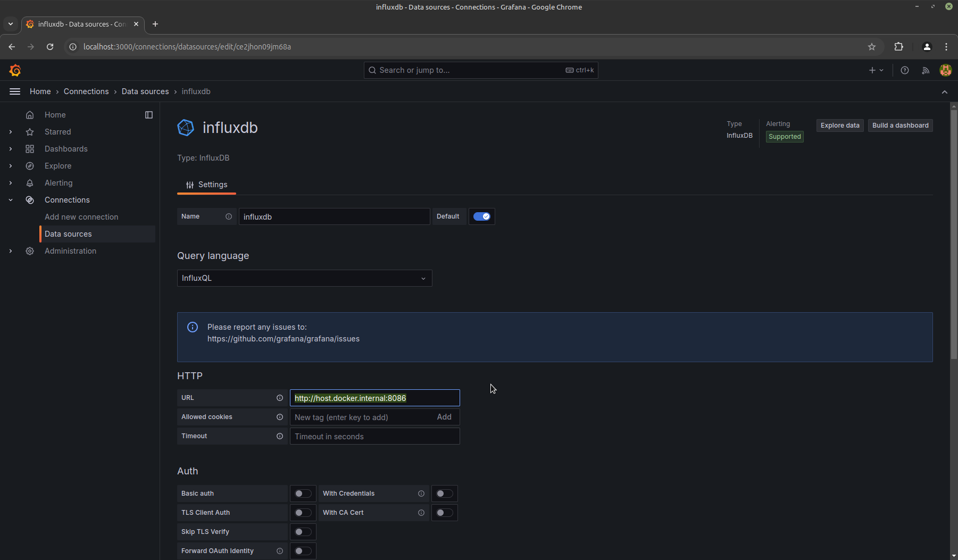Go to Data sources in the breadcrumb
958x560 pixels.
click(145, 91)
